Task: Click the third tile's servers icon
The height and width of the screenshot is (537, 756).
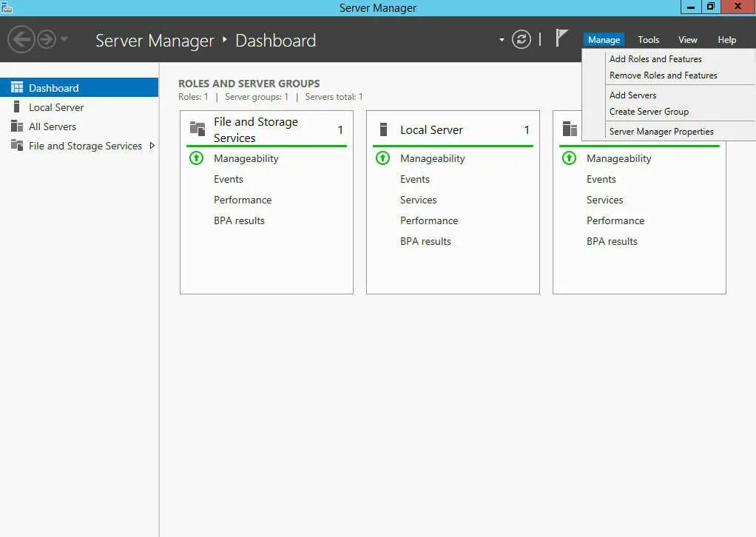Action: point(570,129)
